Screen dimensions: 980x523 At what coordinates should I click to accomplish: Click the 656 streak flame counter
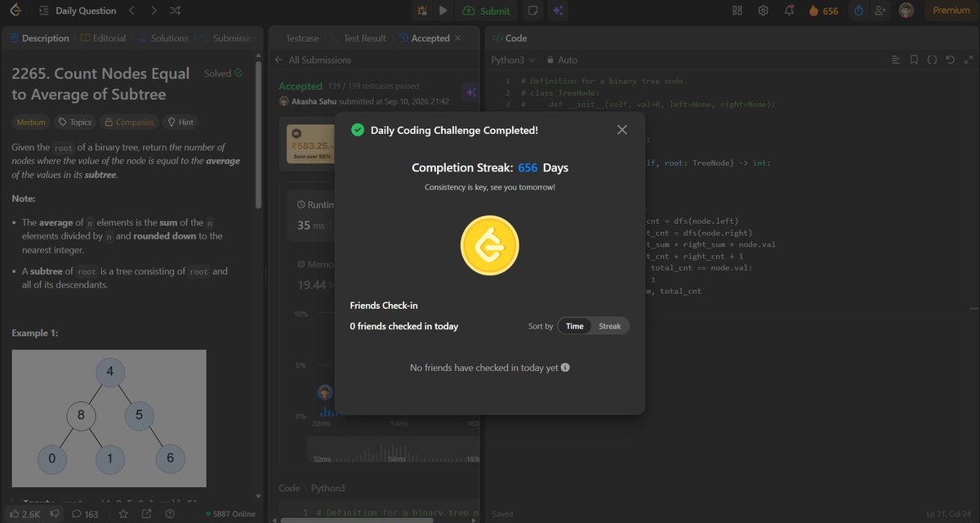(x=823, y=11)
